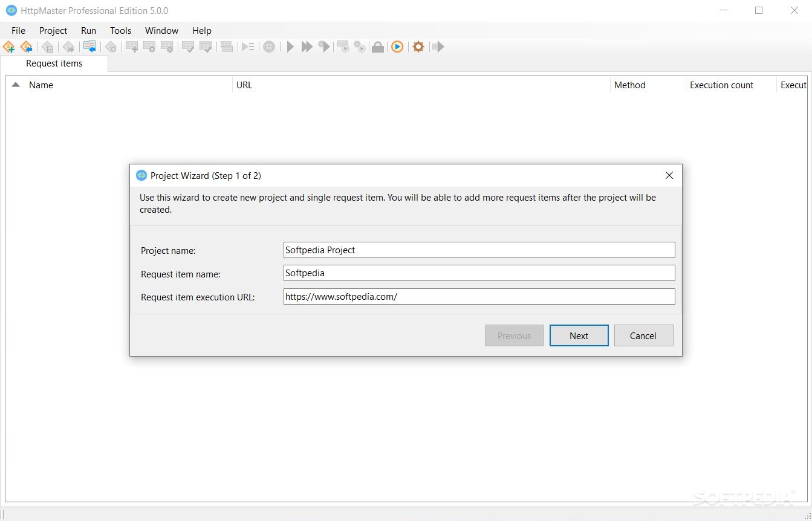Open the File menu
This screenshot has height=521, width=812.
18,30
